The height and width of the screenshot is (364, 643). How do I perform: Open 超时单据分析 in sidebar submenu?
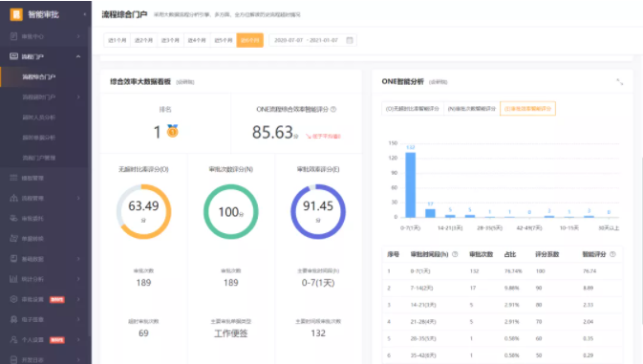pyautogui.click(x=39, y=138)
